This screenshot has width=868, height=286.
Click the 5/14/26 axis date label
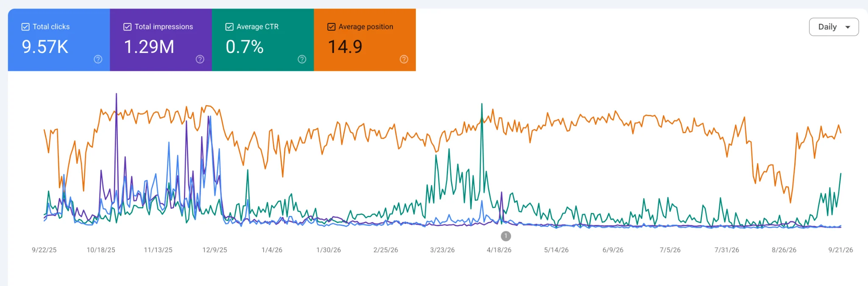[556, 250]
